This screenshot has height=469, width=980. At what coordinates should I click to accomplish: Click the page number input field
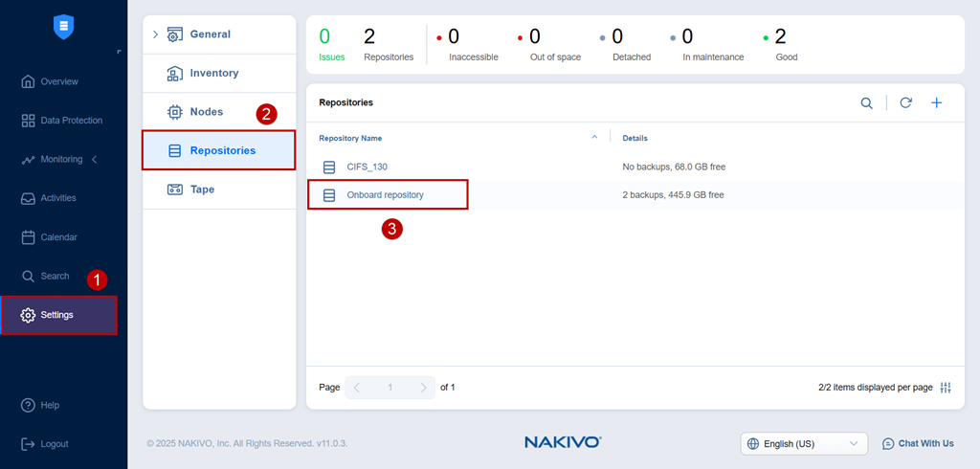pos(390,388)
